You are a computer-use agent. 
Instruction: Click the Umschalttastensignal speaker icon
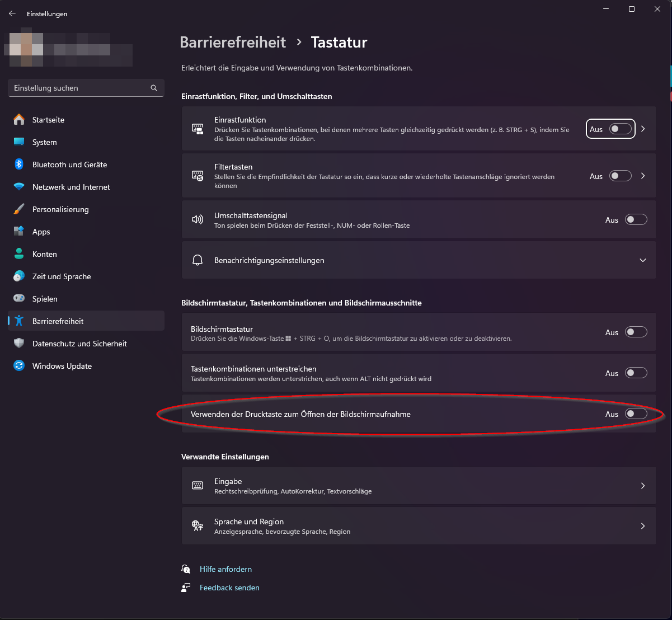[x=197, y=219]
